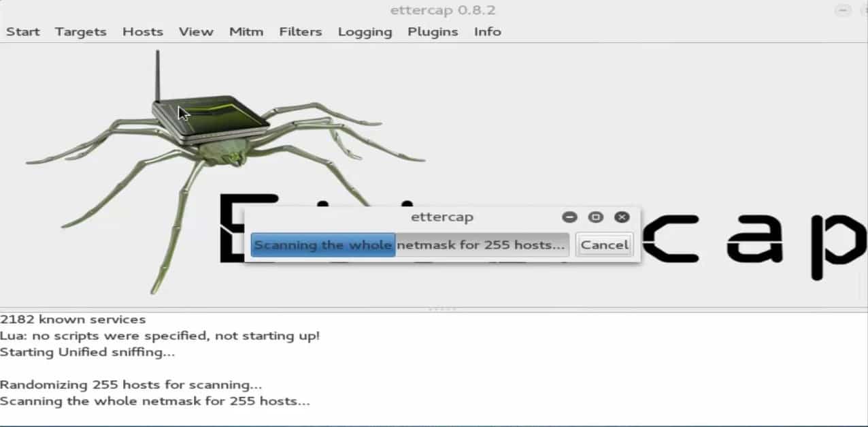
Task: Open the Plugins menu
Action: [x=433, y=31]
